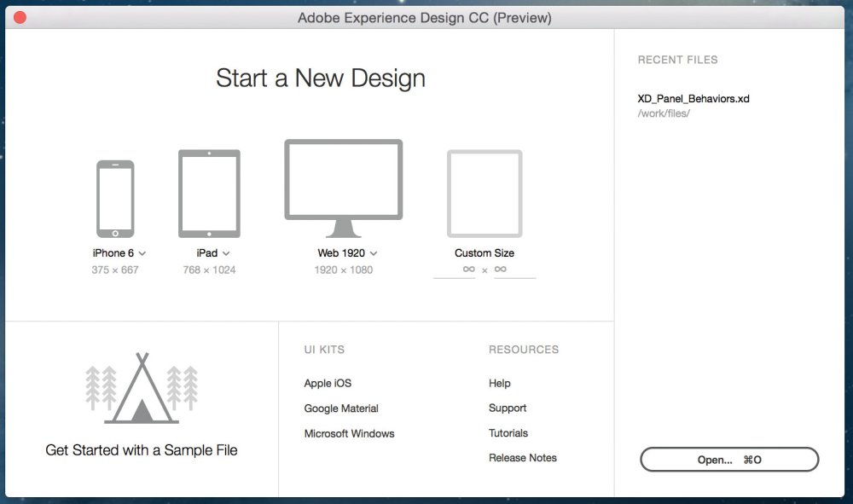Pick the Custom Size artboard icon
This screenshot has width=853, height=504.
pyautogui.click(x=485, y=194)
